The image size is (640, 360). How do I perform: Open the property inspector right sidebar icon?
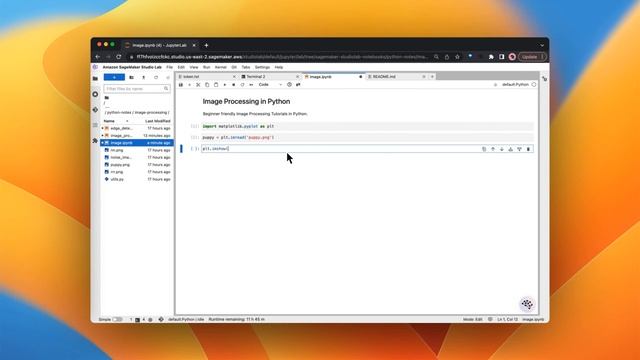[544, 79]
